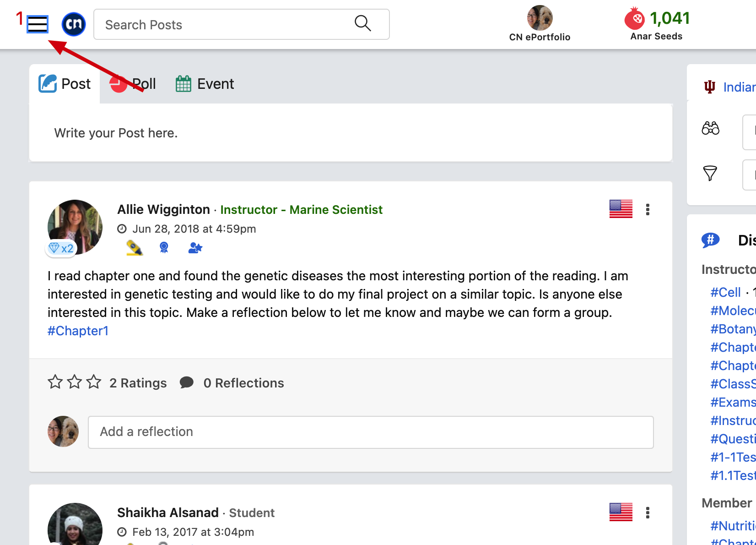The height and width of the screenshot is (545, 756).
Task: Click the CN ePortfolio label
Action: (x=540, y=37)
